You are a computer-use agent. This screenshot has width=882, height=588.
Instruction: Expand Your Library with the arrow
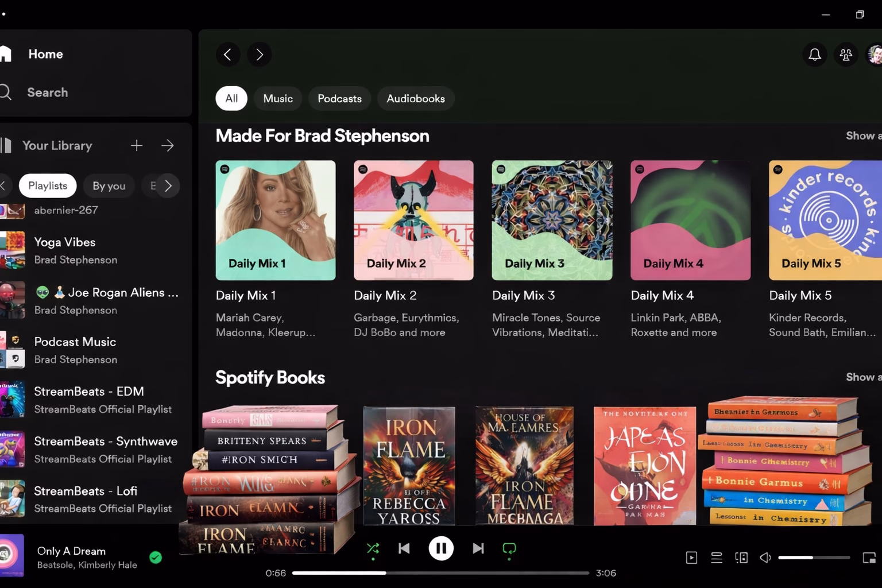(x=168, y=146)
